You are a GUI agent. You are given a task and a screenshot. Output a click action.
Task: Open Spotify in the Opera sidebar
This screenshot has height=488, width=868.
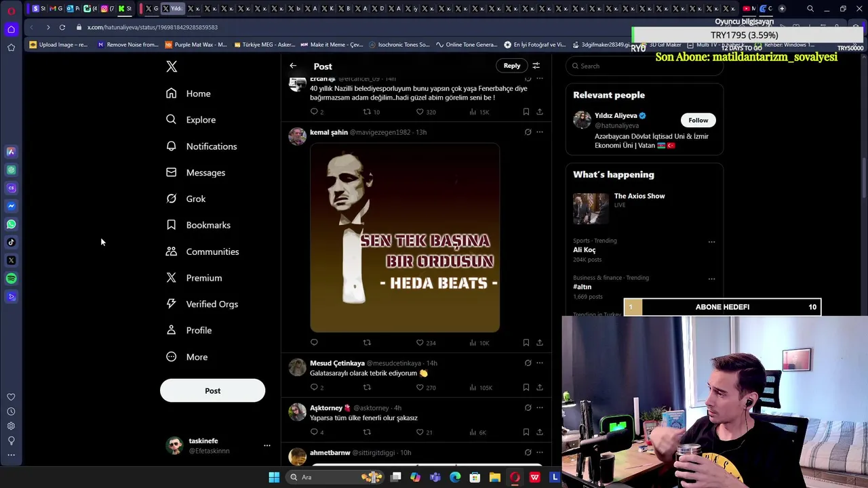[x=11, y=279]
